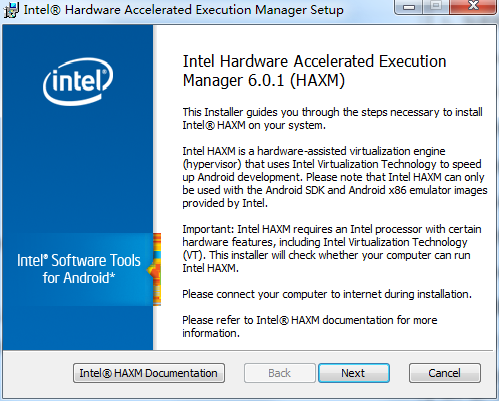Open Intel® HAXM Documentation
The width and height of the screenshot is (499, 401).
tap(149, 373)
